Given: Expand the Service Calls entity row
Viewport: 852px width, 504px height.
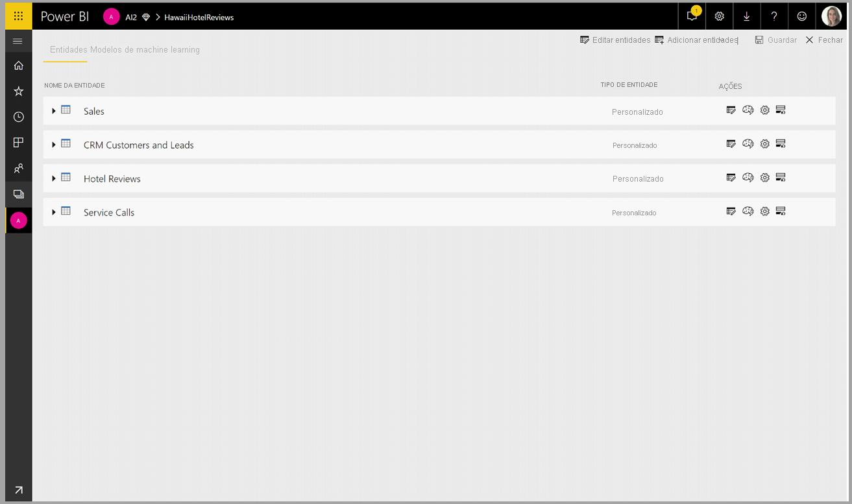Looking at the screenshot, I should pyautogui.click(x=54, y=213).
